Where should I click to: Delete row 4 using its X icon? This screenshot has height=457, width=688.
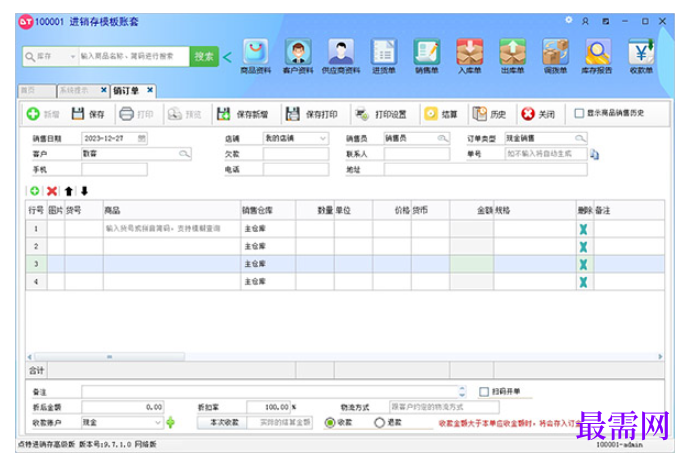click(583, 282)
